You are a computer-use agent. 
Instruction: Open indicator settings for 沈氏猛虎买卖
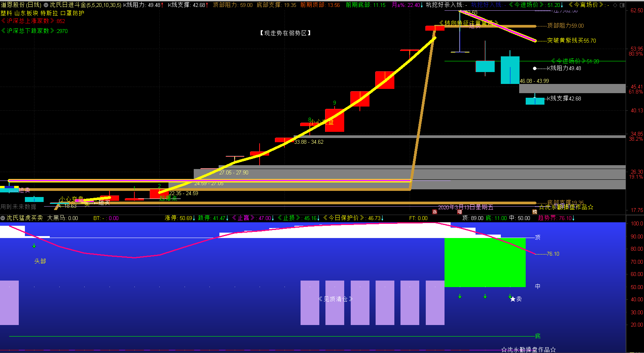pos(3,218)
